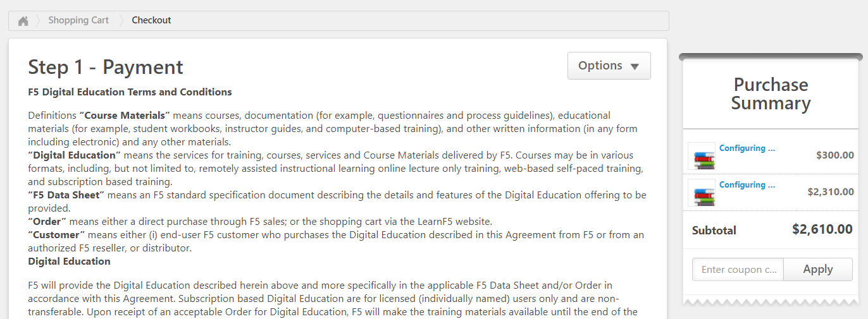The width and height of the screenshot is (868, 319).
Task: Click the Step 1 - Payment heading
Action: coord(106,67)
